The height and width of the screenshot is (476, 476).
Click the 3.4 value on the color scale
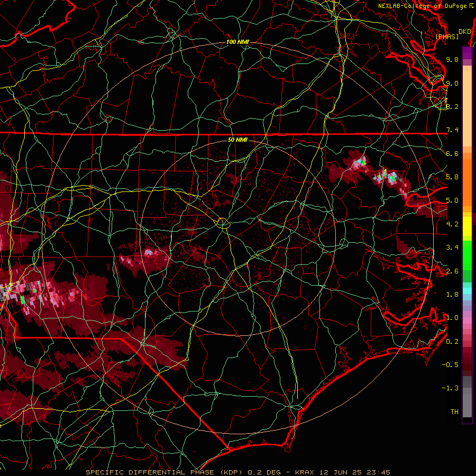tap(452, 248)
